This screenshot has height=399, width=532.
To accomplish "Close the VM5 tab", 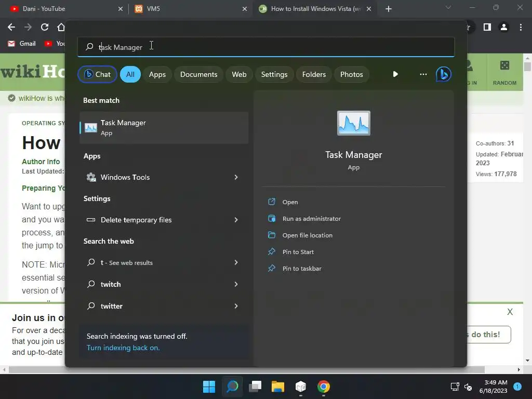I will [x=245, y=9].
